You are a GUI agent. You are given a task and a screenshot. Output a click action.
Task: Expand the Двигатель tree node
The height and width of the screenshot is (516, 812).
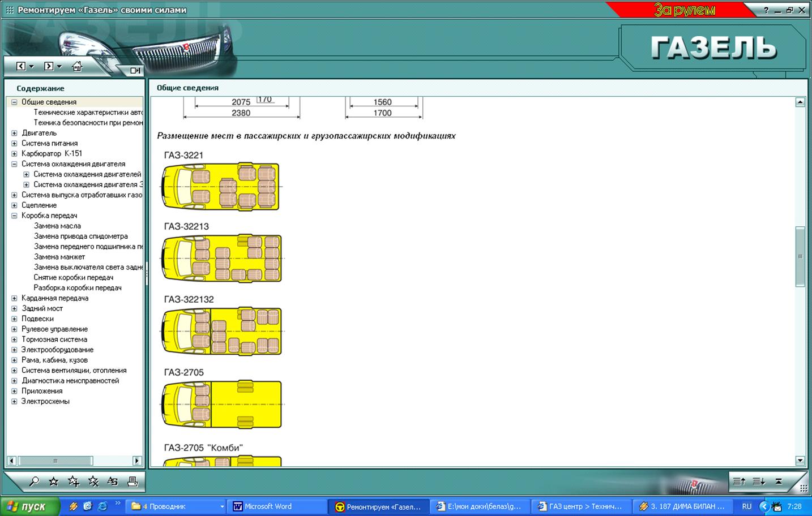14,133
